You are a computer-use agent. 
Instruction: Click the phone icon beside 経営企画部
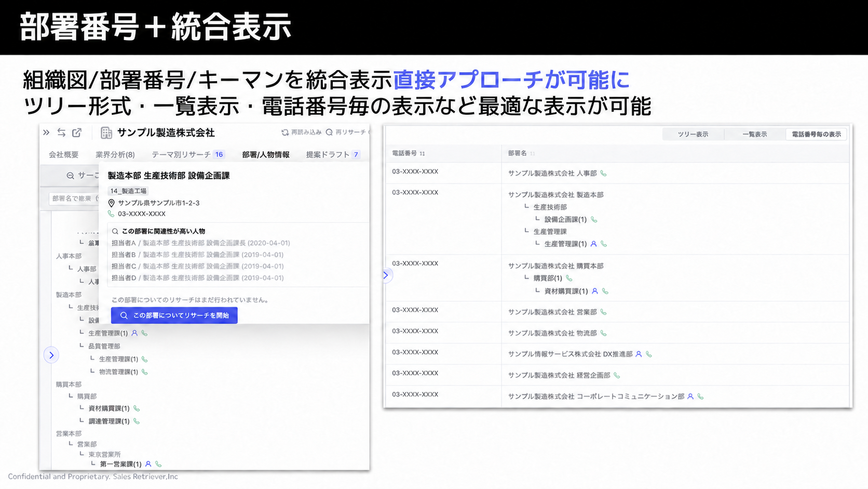(x=617, y=375)
